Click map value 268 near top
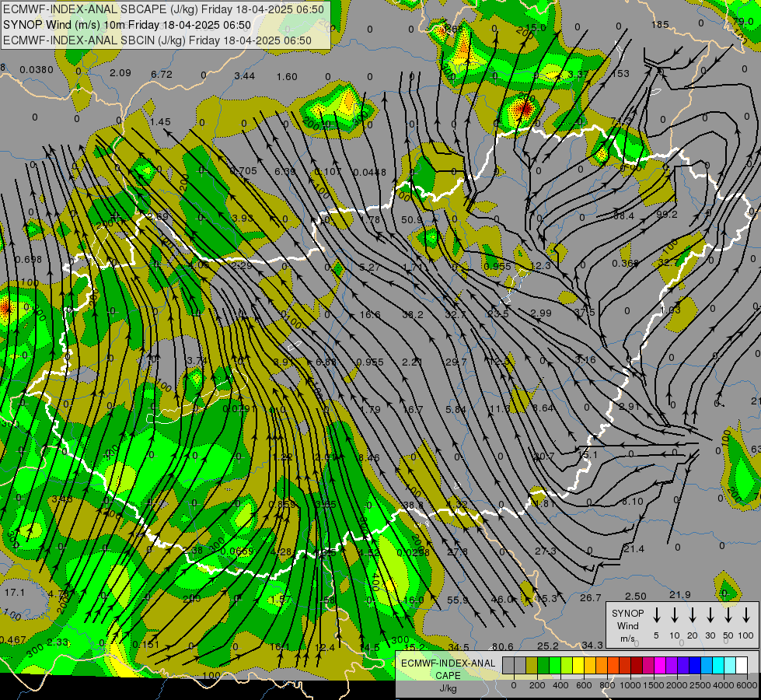 454,29
